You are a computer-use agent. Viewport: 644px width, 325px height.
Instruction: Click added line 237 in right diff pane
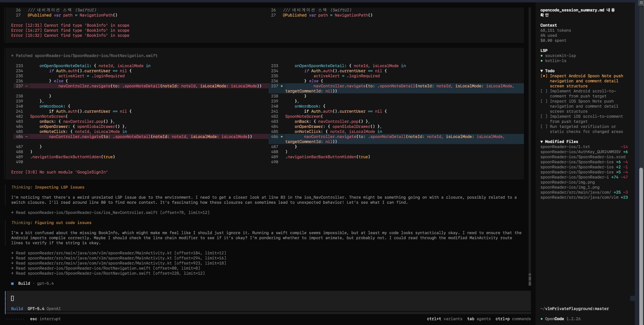(x=396, y=88)
